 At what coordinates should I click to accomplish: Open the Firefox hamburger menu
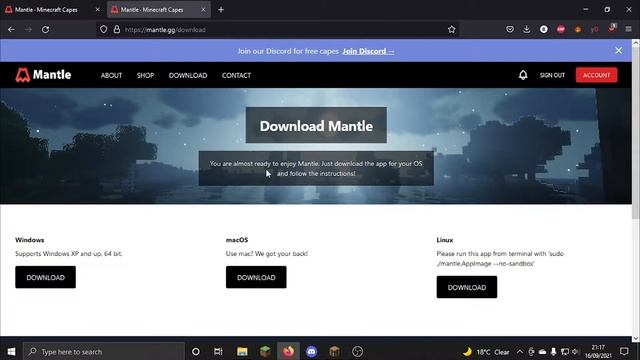point(629,29)
